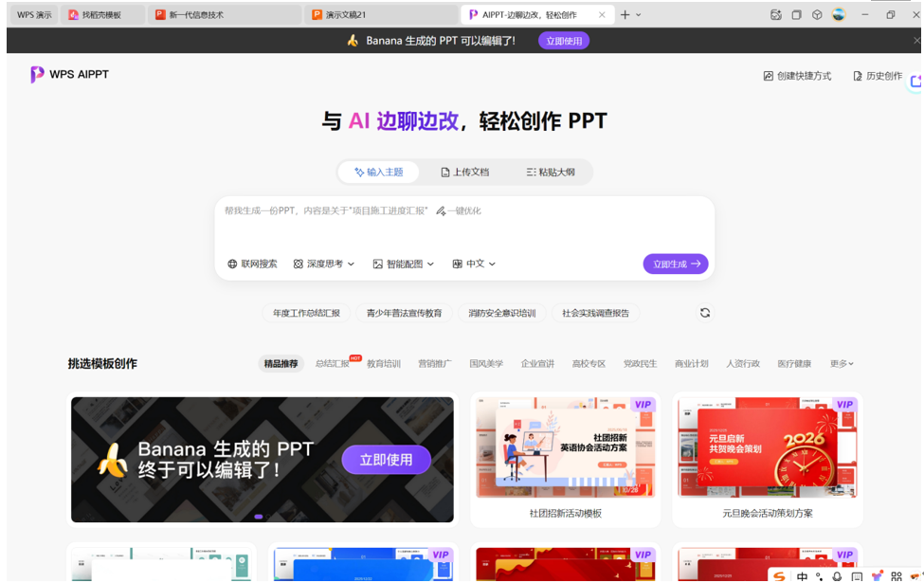Image resolution: width=924 pixels, height=583 pixels.
Task: Click VIP badge on 元旦晚会 template
Action: pyautogui.click(x=844, y=405)
